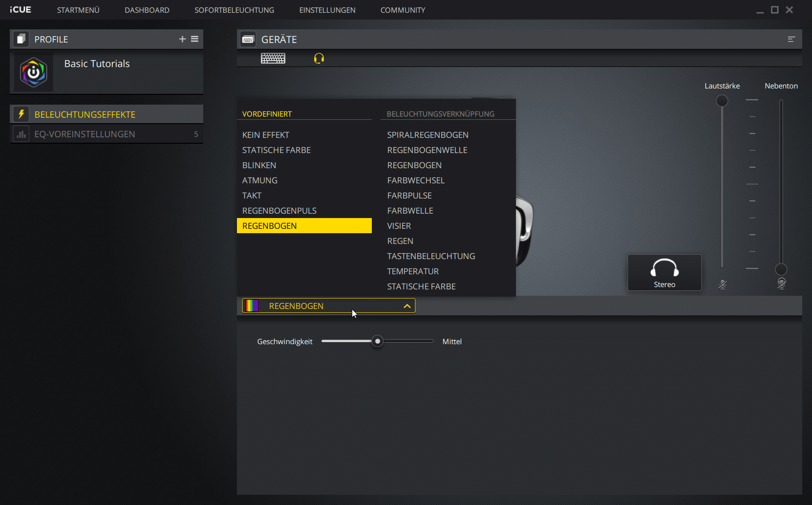Viewport: 812px width, 505px height.
Task: Click the EQ-Voreinstellungen equalizer icon
Action: point(21,134)
